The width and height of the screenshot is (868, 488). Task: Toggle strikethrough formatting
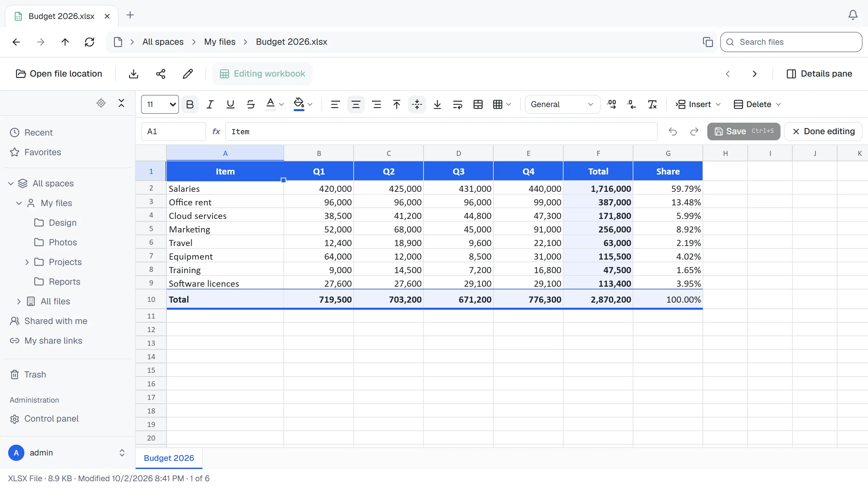(x=251, y=104)
